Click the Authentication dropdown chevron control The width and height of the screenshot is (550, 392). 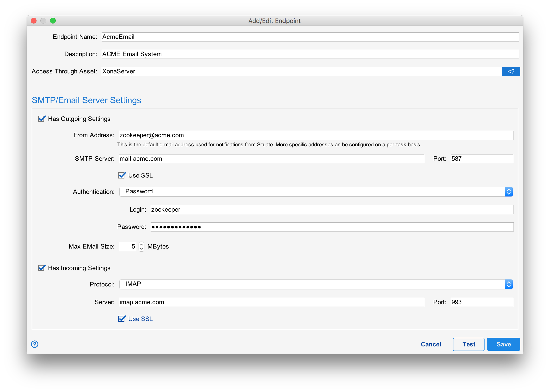(509, 191)
